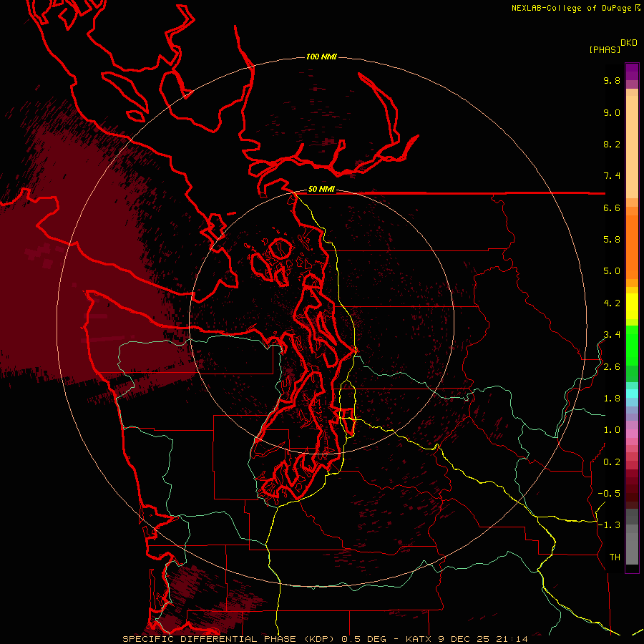The width and height of the screenshot is (644, 644).
Task: Click the 0.2 value on color scale
Action: click(612, 462)
